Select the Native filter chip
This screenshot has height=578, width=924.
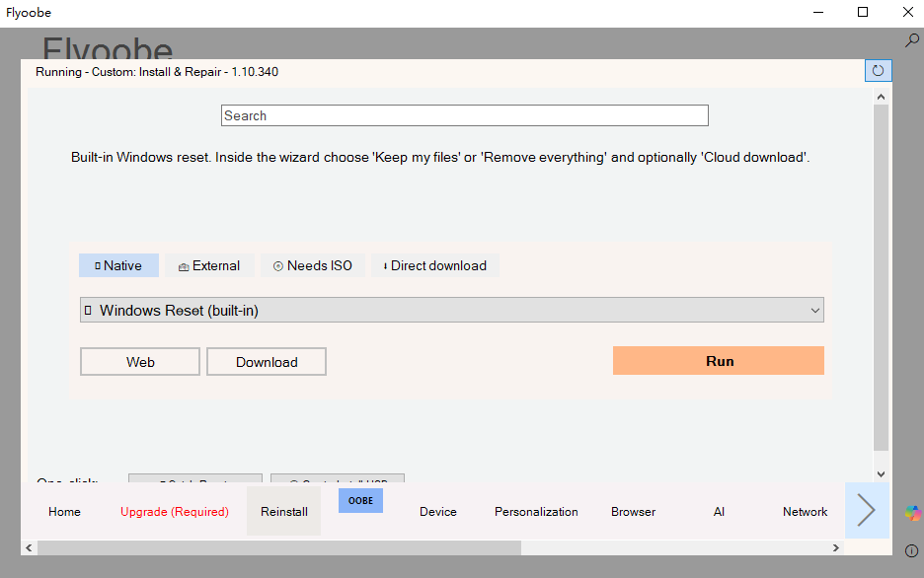click(x=118, y=265)
